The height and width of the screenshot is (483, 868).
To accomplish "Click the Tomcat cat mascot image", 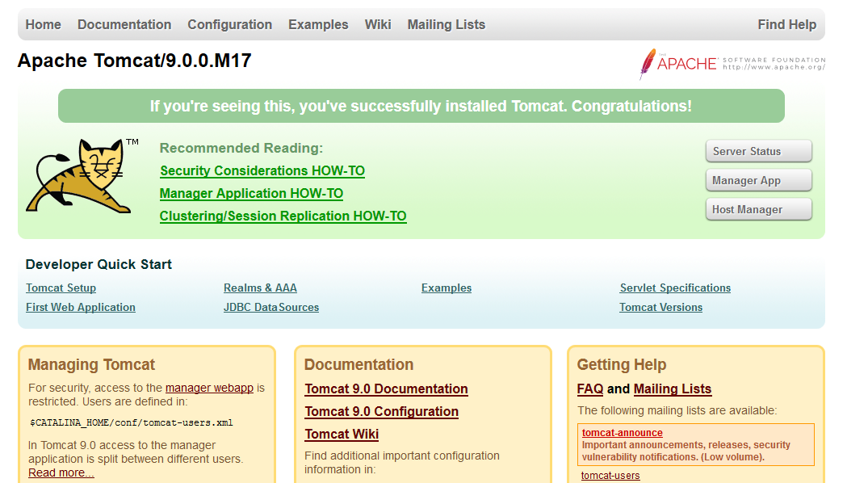I will (82, 176).
